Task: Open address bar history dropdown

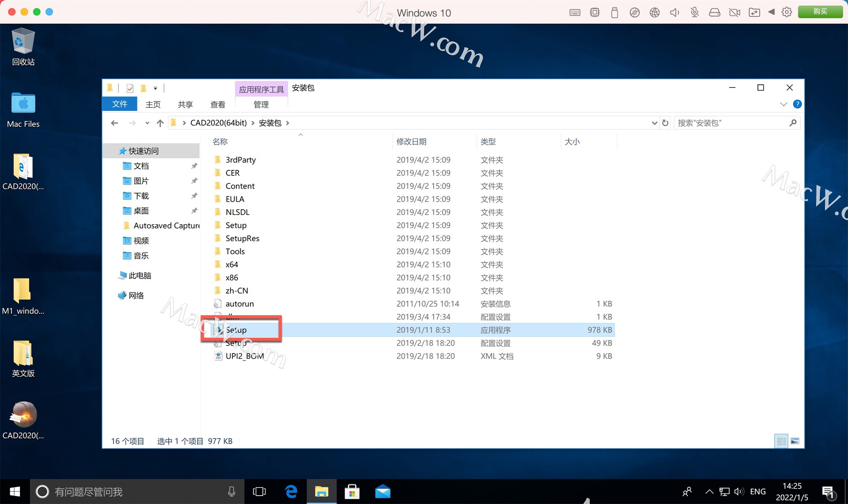Action: point(654,123)
